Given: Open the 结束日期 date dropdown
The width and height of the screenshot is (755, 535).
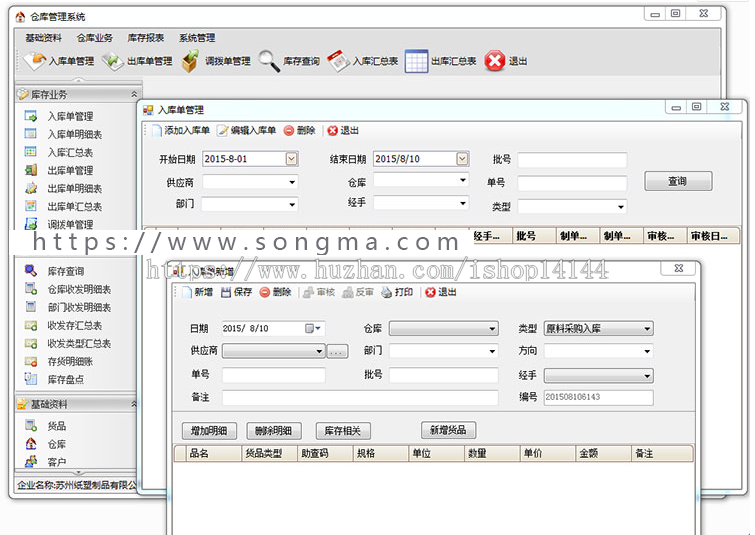Looking at the screenshot, I should pyautogui.click(x=462, y=158).
